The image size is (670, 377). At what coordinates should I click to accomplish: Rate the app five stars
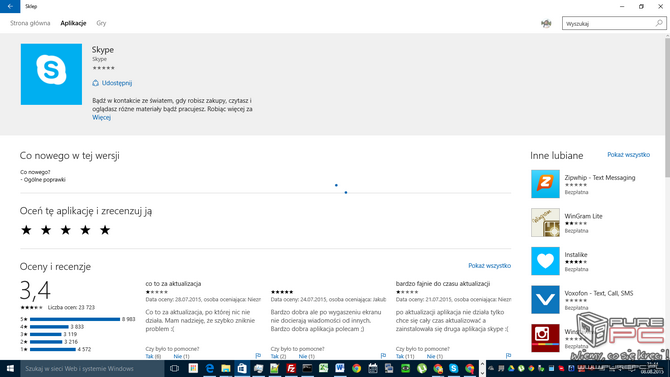pyautogui.click(x=105, y=230)
